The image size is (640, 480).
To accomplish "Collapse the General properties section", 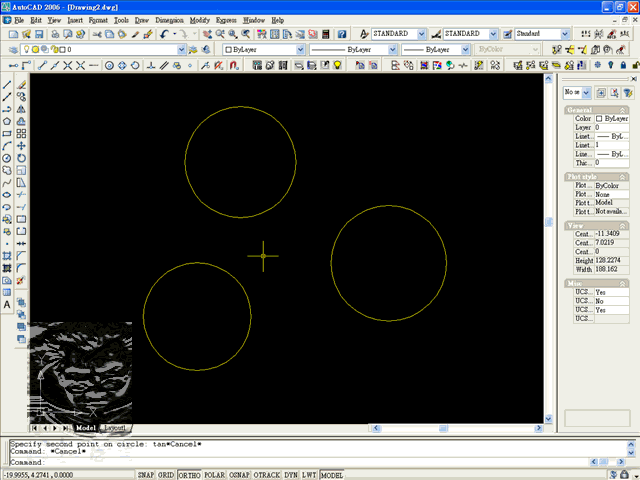I will click(x=622, y=110).
